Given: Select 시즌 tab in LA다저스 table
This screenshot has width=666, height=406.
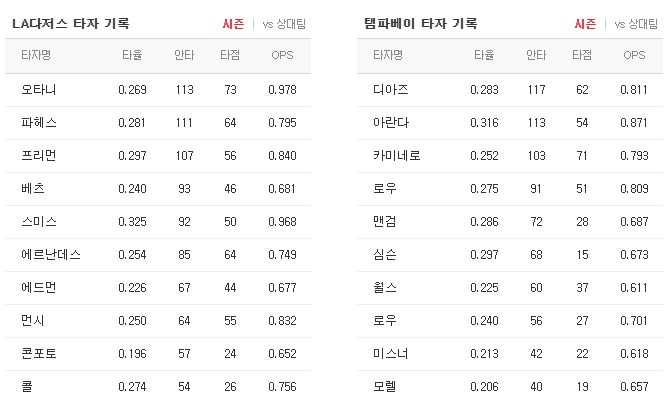Looking at the screenshot, I should [x=233, y=24].
